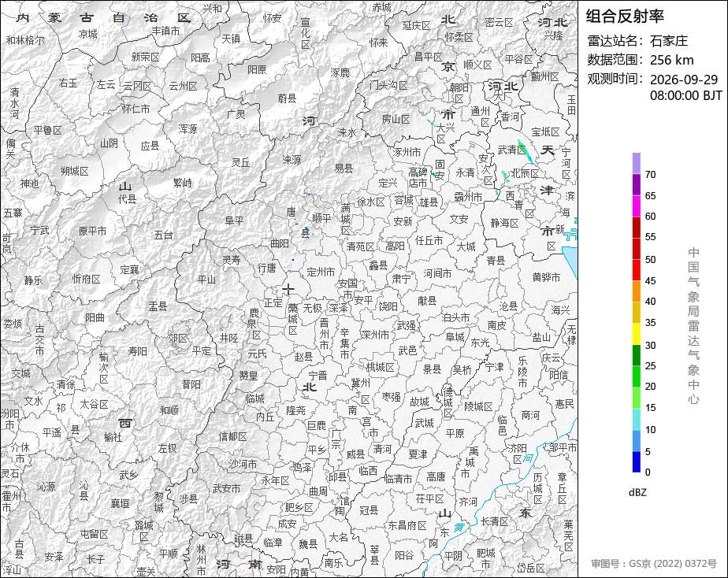Click the station name 石家庄

(x=669, y=41)
